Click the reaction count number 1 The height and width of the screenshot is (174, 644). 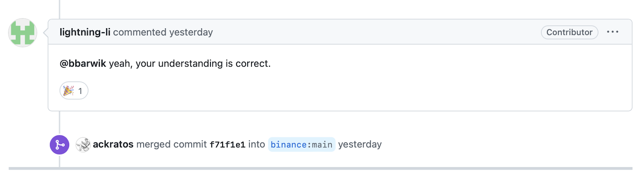click(x=80, y=91)
